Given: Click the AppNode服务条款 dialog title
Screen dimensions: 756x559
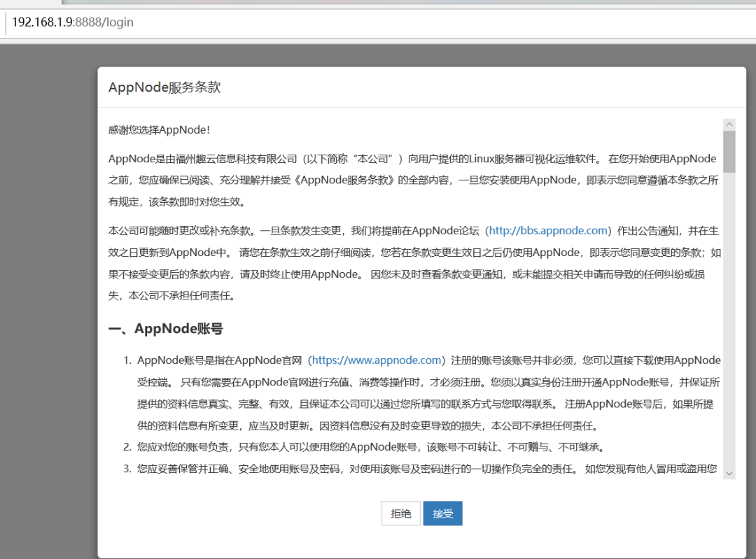Looking at the screenshot, I should click(x=164, y=87).
